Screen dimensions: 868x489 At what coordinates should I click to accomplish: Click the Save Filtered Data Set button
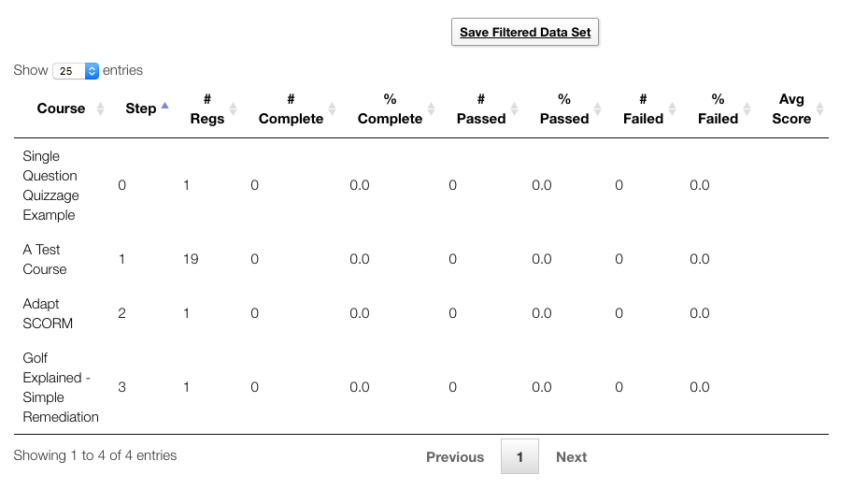point(525,32)
